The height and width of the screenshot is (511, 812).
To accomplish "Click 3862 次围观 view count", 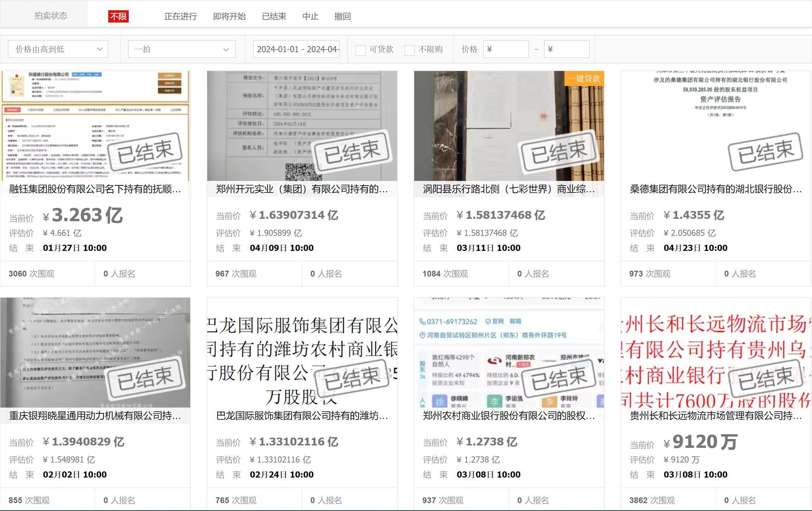I will (x=652, y=500).
